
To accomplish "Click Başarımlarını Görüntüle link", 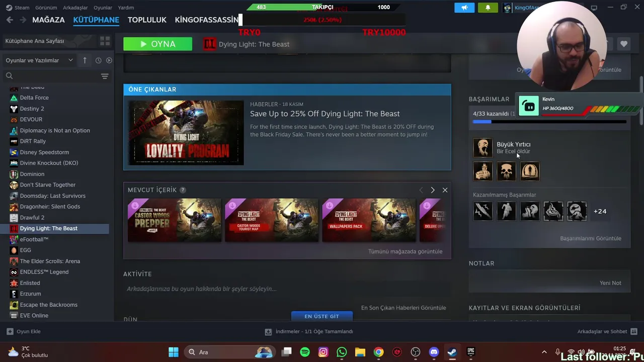I will click(591, 238).
